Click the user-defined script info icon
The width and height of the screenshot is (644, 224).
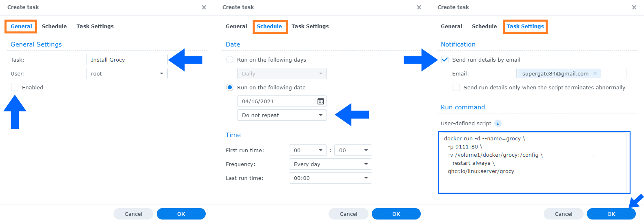(x=498, y=123)
